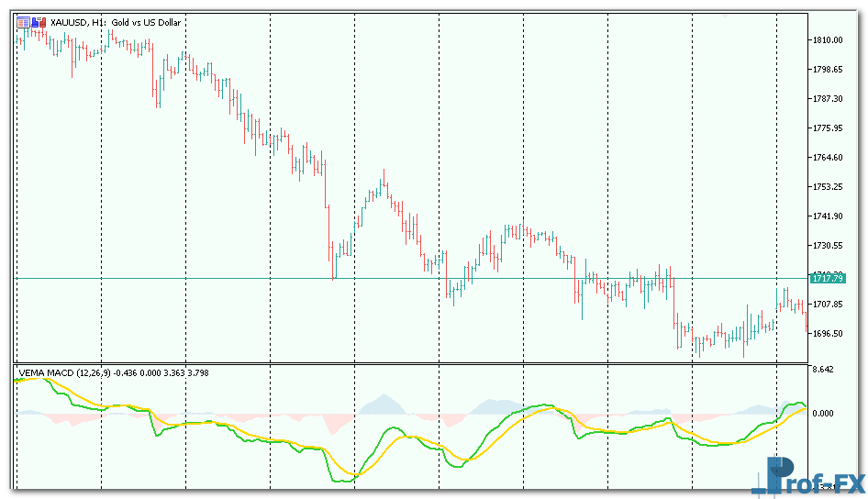Viewport: 868px width, 499px height.
Task: Select the 1696.50 price scale value
Action: pyautogui.click(x=827, y=334)
